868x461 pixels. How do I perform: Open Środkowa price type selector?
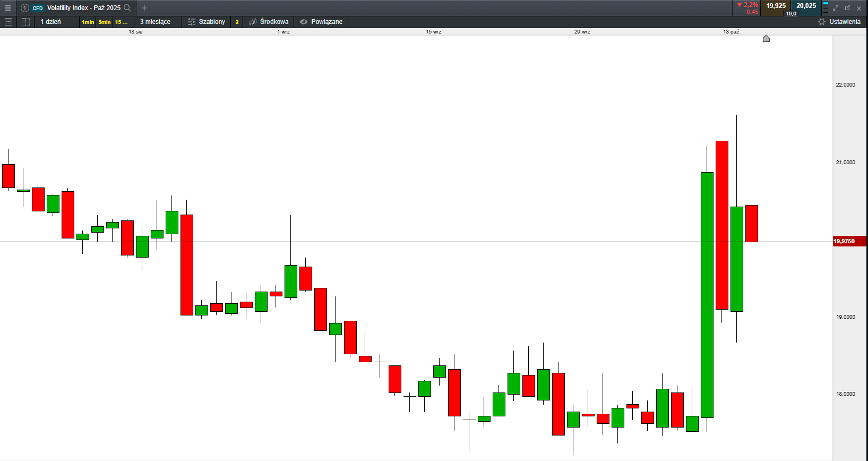[269, 22]
